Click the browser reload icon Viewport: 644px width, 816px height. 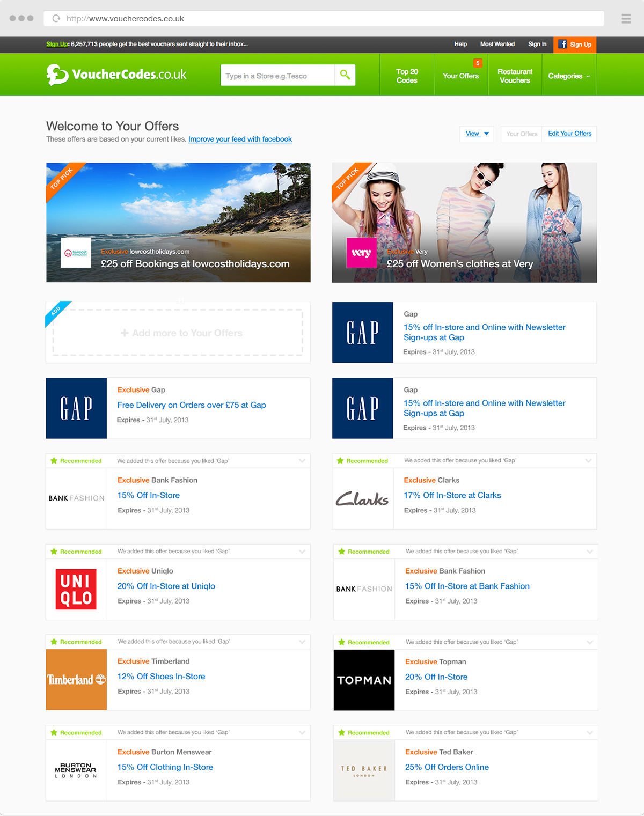click(x=56, y=19)
